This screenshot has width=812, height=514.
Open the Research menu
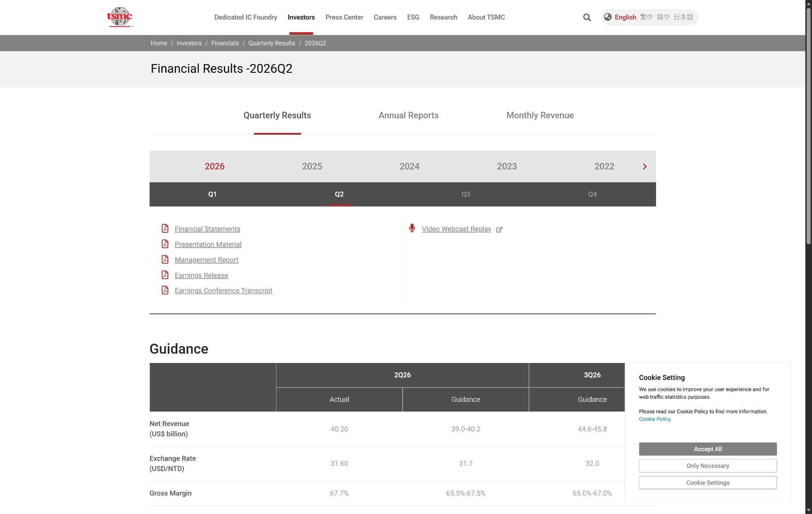[444, 17]
